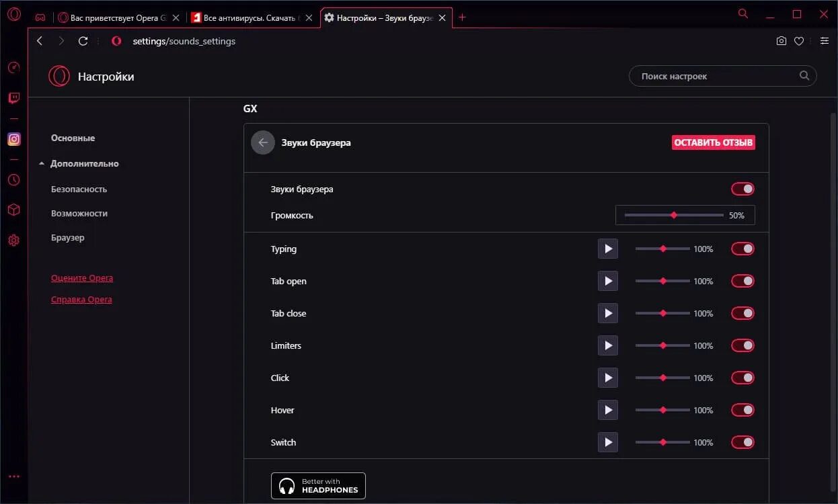This screenshot has width=838, height=504.
Task: Play the Tab open sound preview
Action: 608,281
